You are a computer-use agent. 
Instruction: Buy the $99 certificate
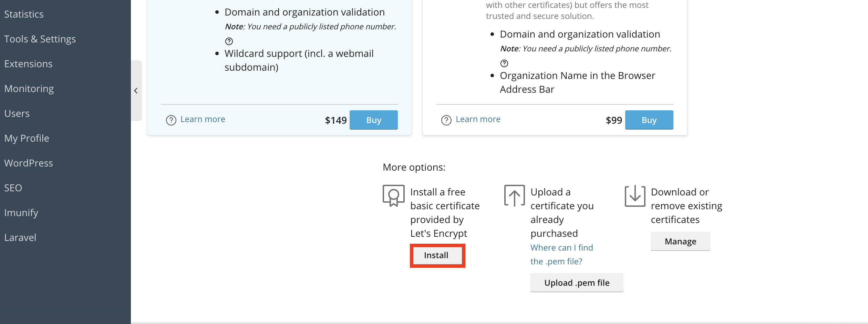(x=649, y=120)
